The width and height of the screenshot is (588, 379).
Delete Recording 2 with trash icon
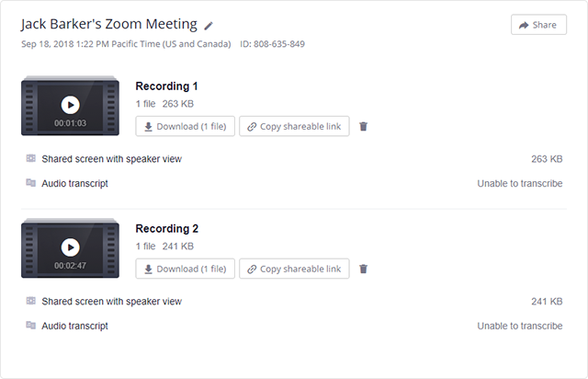[x=363, y=269]
